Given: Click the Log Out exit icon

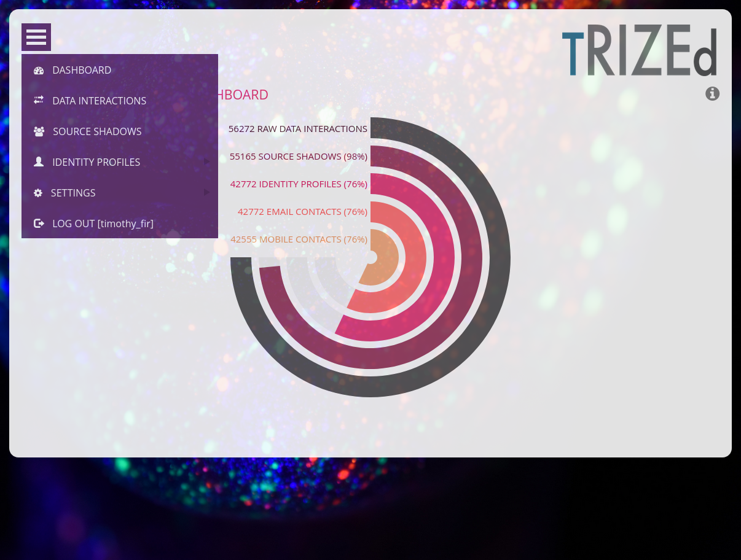Looking at the screenshot, I should pyautogui.click(x=39, y=224).
